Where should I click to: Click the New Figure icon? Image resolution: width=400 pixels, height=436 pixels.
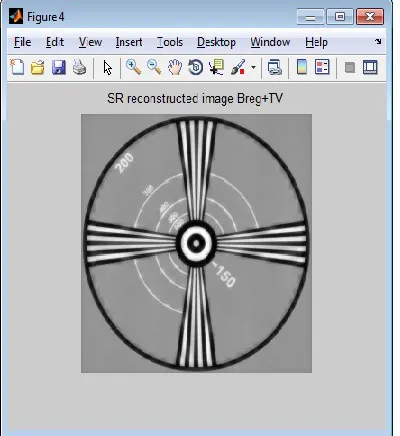17,67
